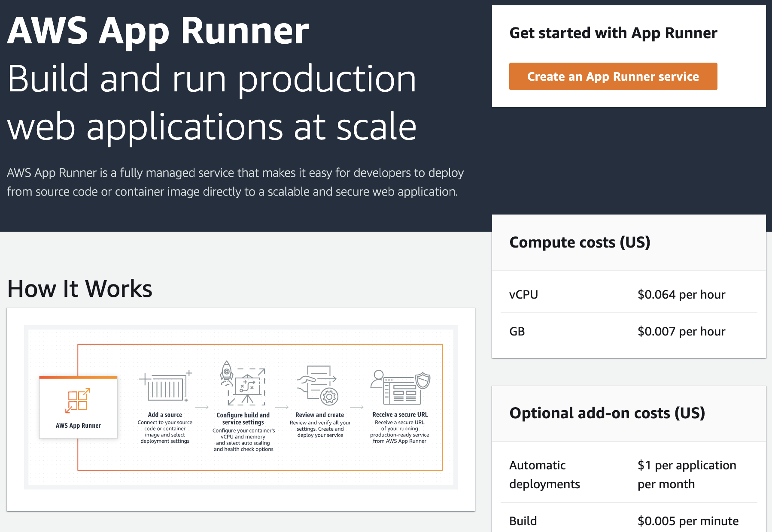The image size is (772, 532).
Task: Click the AWS App Runner logo icon
Action: click(78, 400)
